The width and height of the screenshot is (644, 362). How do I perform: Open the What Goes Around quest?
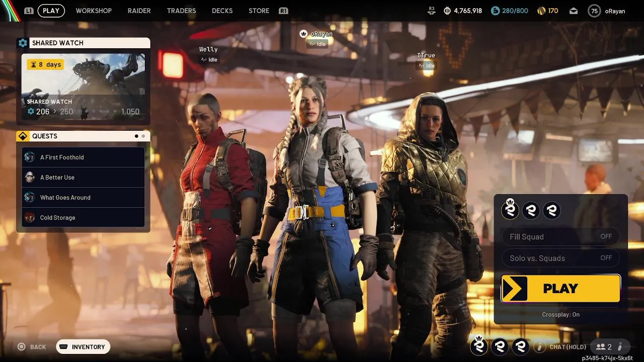click(x=83, y=197)
